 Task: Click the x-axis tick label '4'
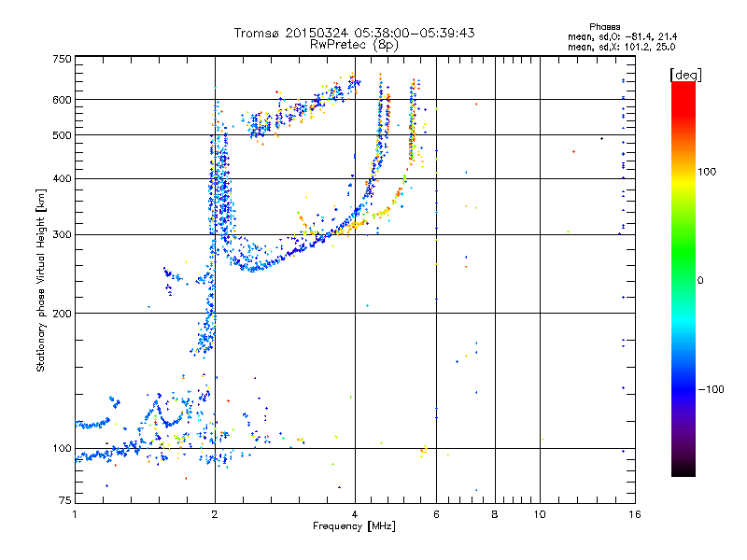[355, 514]
